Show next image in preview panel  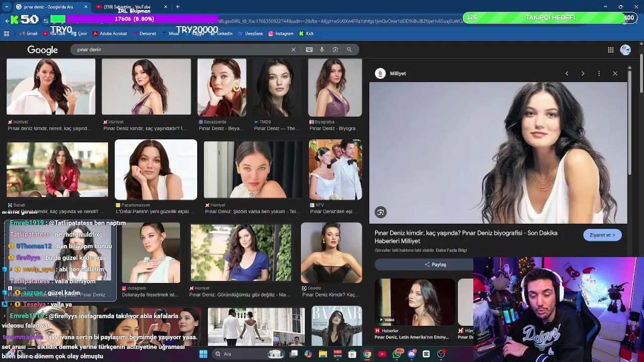click(x=583, y=73)
